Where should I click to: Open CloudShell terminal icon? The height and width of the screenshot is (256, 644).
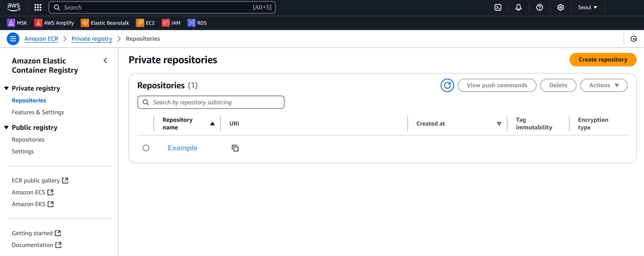pos(498,7)
